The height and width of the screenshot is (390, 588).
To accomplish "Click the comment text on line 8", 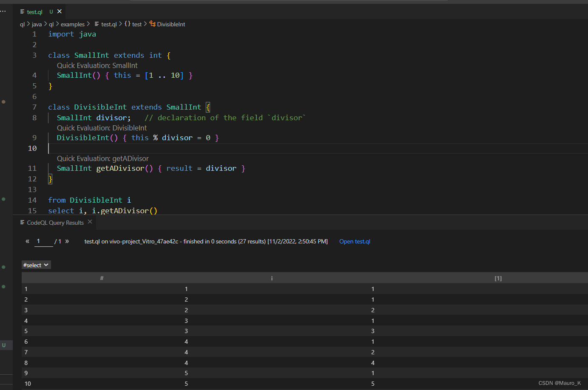I will click(x=225, y=118).
